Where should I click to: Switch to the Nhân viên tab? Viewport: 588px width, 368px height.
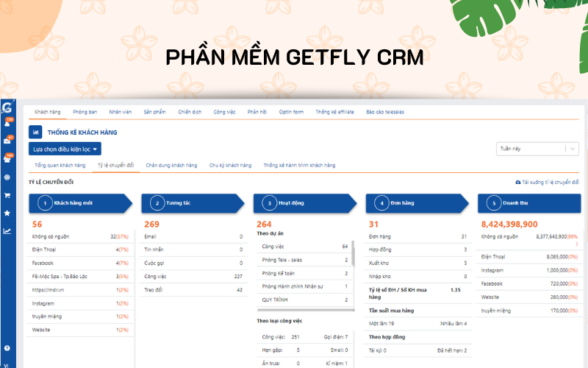pos(121,112)
